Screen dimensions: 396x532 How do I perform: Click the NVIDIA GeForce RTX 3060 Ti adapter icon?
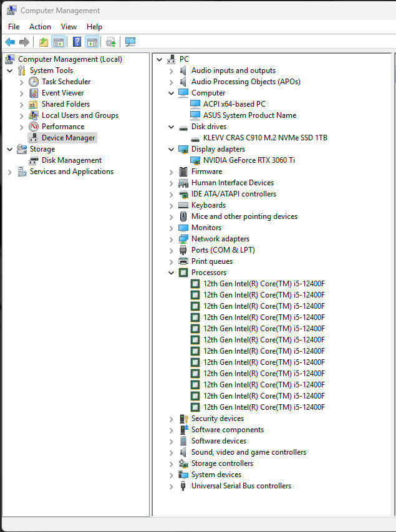point(195,160)
